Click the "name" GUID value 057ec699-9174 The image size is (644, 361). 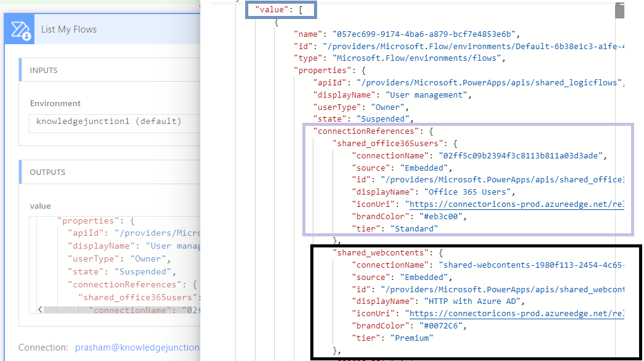(423, 34)
